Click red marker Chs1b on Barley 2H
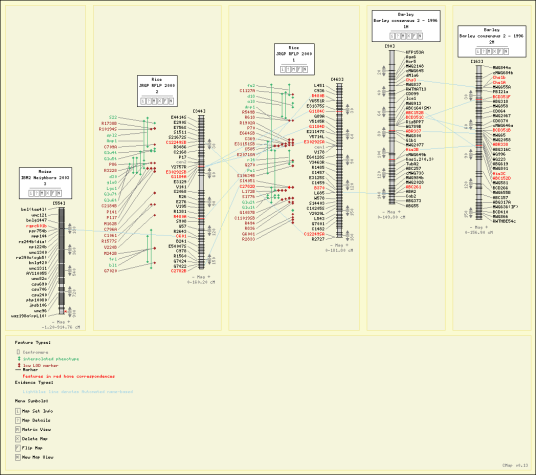 pos(499,78)
